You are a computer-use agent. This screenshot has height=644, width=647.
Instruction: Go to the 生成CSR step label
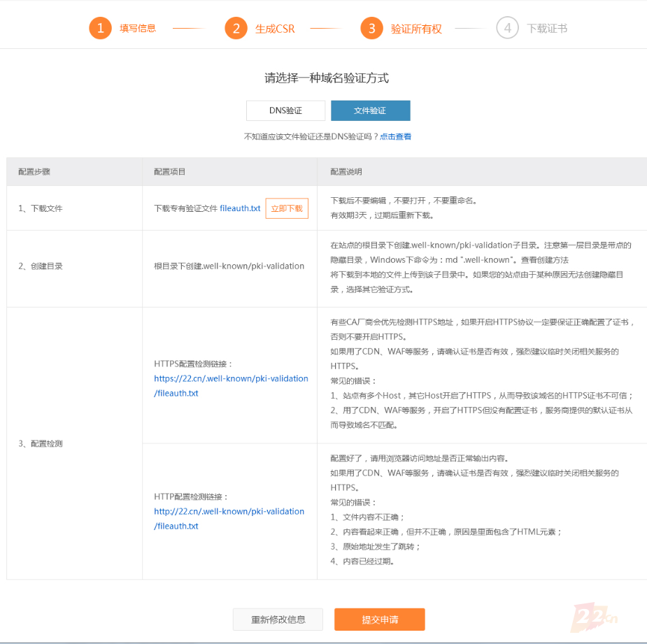click(x=275, y=29)
